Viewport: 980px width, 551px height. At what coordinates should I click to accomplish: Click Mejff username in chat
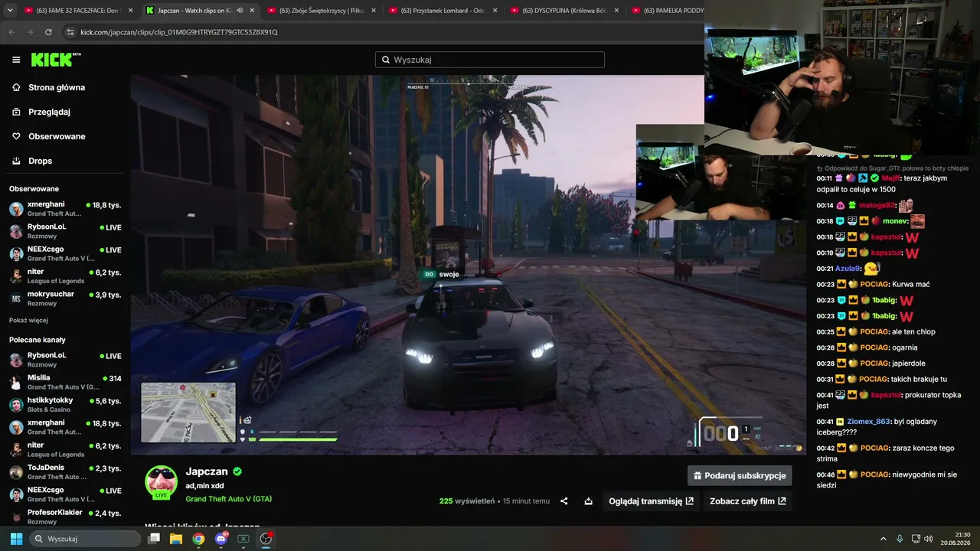[x=891, y=178]
